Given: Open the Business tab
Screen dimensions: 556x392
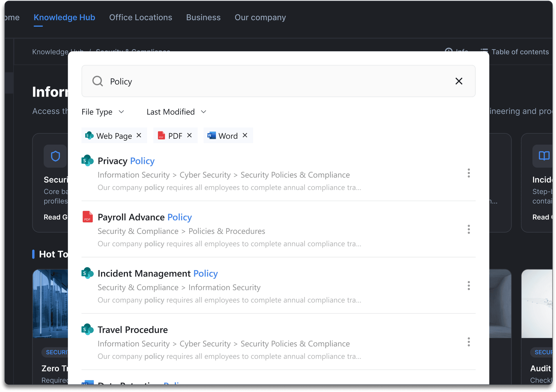Looking at the screenshot, I should tap(203, 17).
